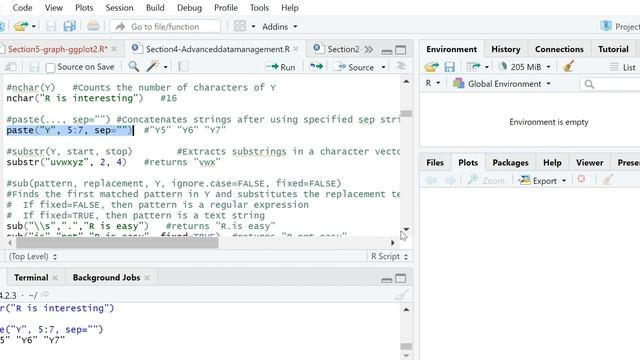640x360 pixels.
Task: Click the find/replace magnifier icon
Action: [x=133, y=66]
